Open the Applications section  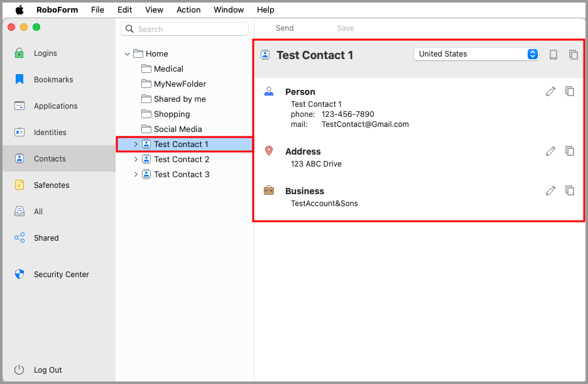(x=59, y=106)
